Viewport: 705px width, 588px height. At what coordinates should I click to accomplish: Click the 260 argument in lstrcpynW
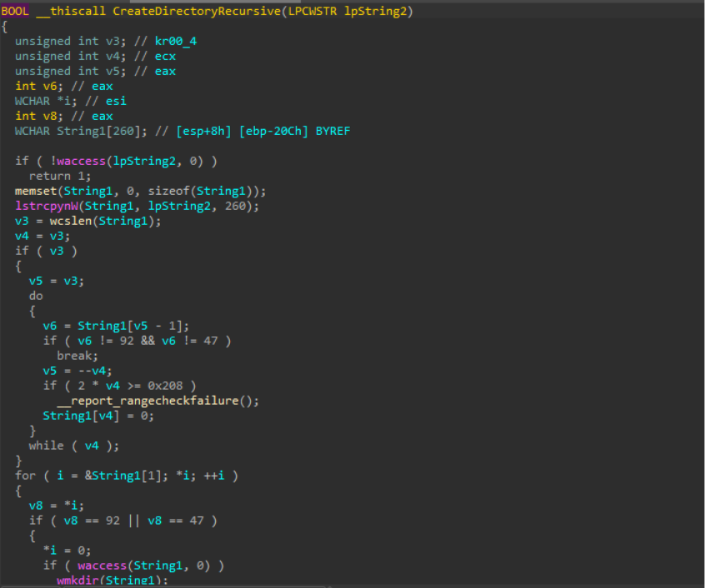(x=235, y=207)
